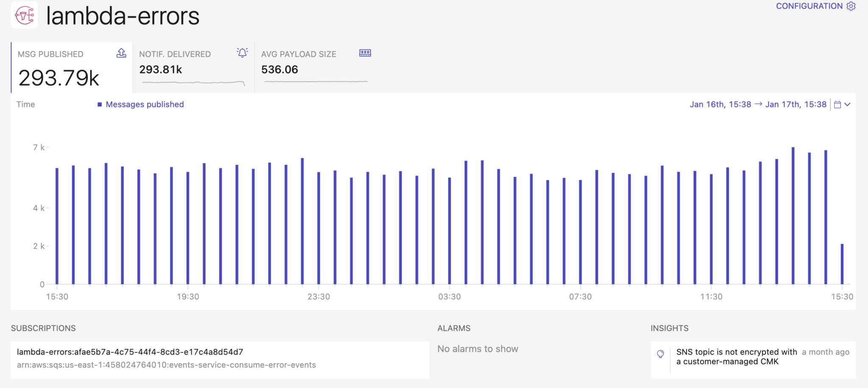Image resolution: width=868 pixels, height=388 pixels.
Task: Click the calendar icon by date range
Action: click(837, 105)
